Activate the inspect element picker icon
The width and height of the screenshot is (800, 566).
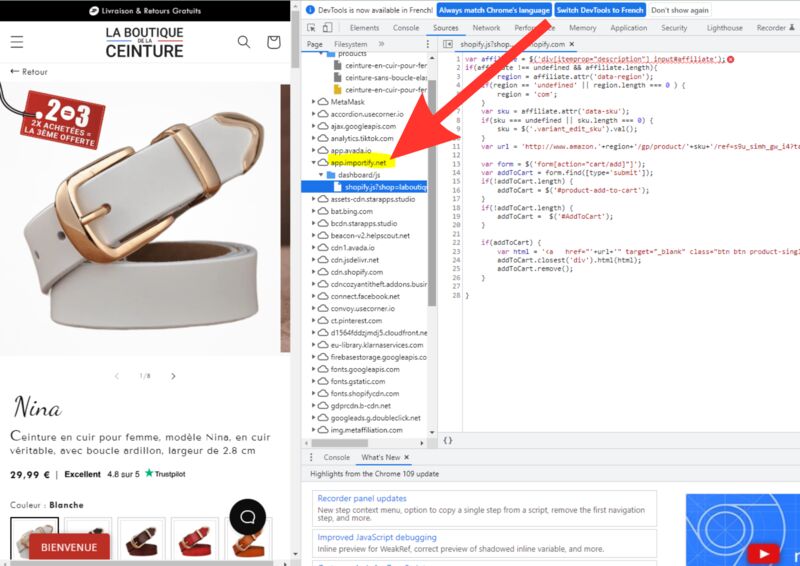[x=311, y=28]
